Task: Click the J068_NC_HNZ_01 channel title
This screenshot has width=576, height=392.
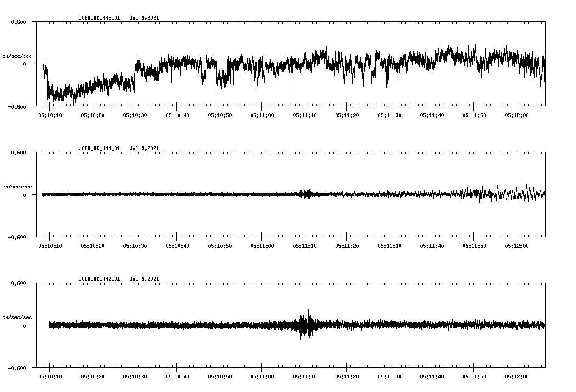Action: [x=99, y=279]
